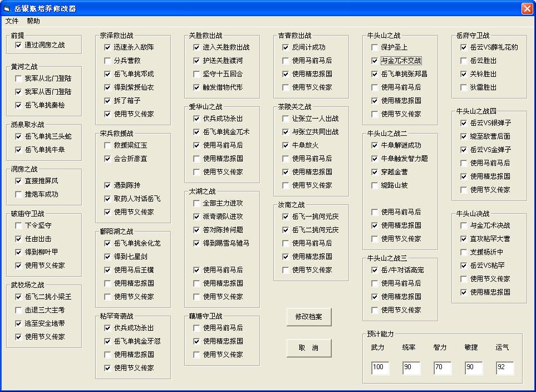The image size is (536, 392).
Task: Click the 武力 value field
Action: [x=380, y=367]
